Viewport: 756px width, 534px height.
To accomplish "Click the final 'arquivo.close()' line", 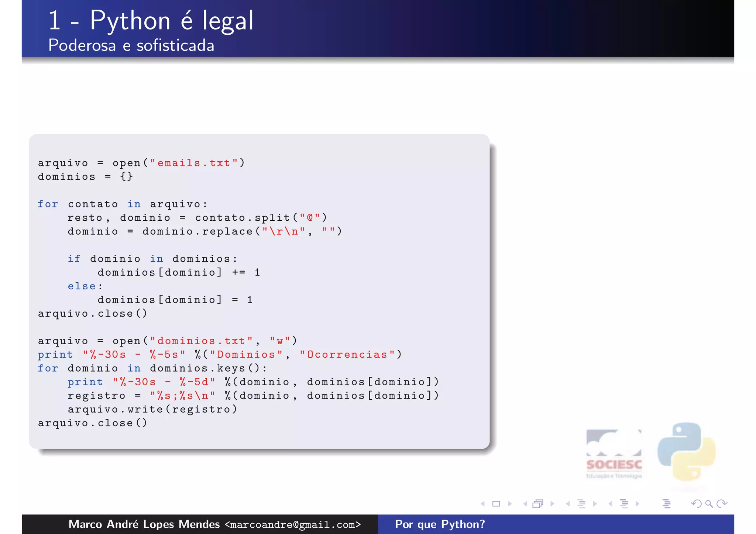I will tap(93, 423).
